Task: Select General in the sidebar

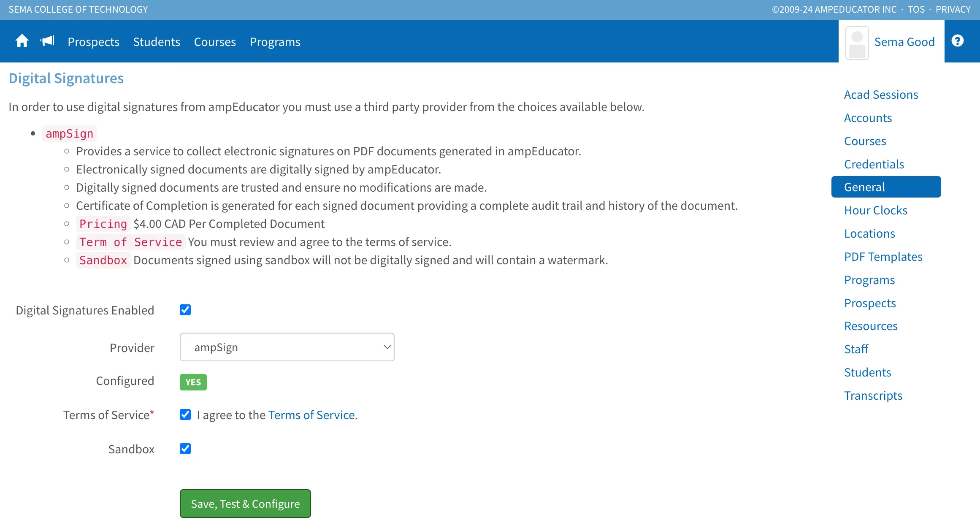Action: tap(886, 187)
